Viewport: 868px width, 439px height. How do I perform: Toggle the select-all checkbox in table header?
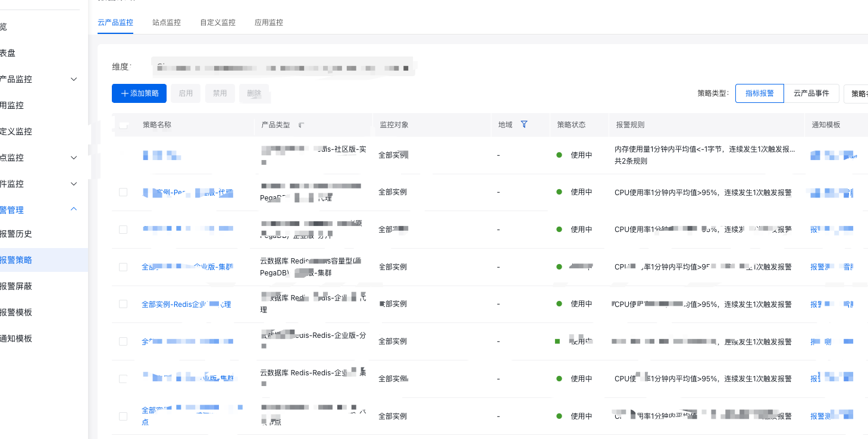123,125
